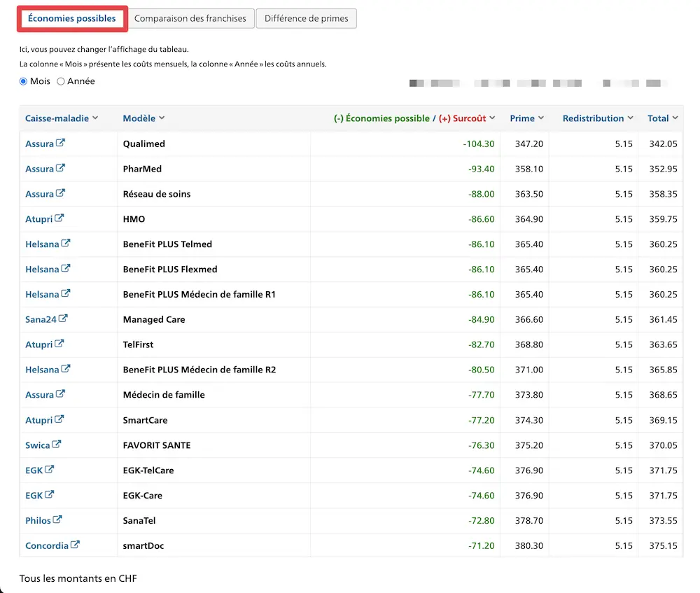Switch to Différence de primes tab
The image size is (700, 593).
(x=307, y=18)
